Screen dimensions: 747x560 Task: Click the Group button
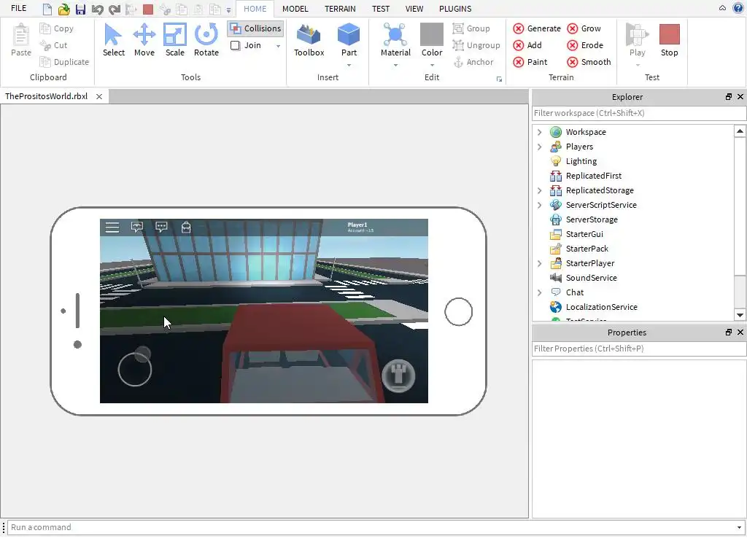tap(471, 28)
